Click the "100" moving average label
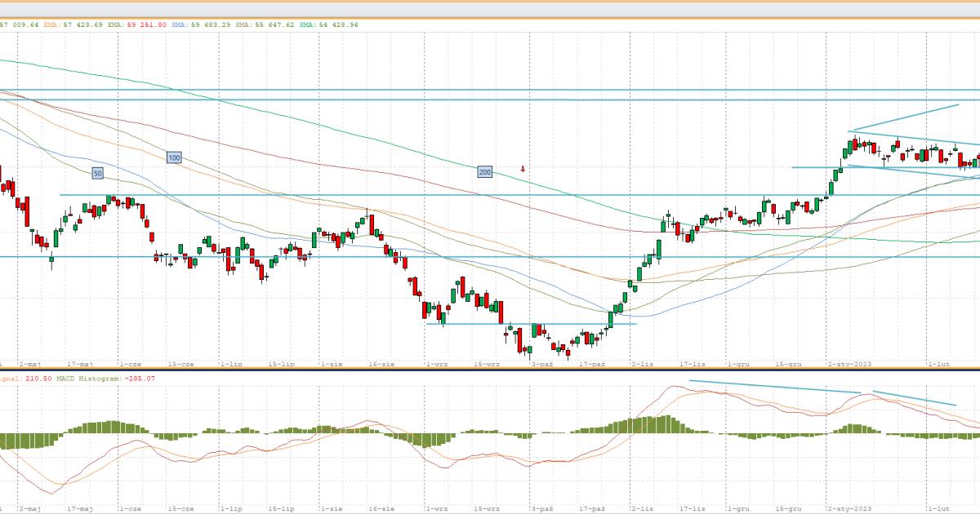 pos(173,157)
